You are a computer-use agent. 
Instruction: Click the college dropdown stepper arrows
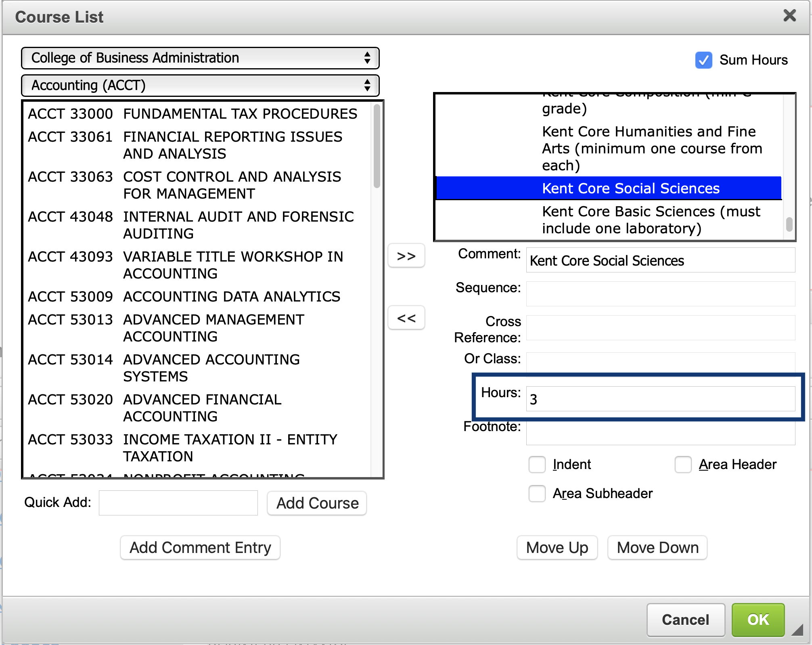(367, 58)
